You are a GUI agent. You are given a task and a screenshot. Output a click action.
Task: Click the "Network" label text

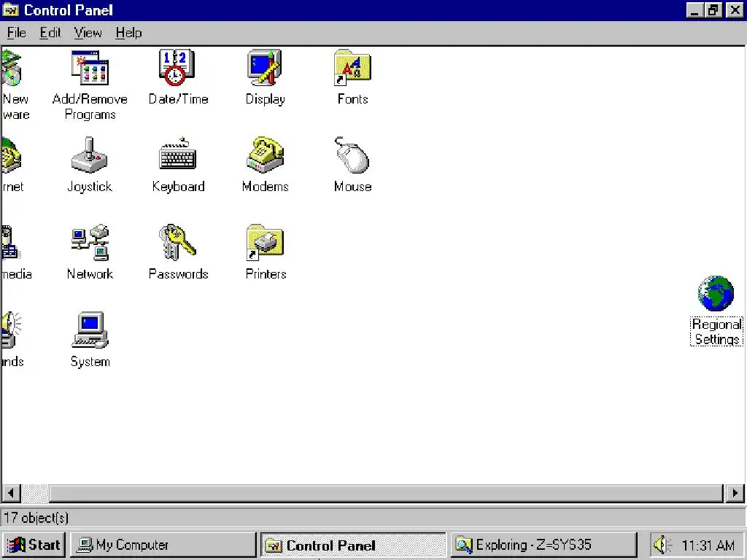tap(90, 274)
